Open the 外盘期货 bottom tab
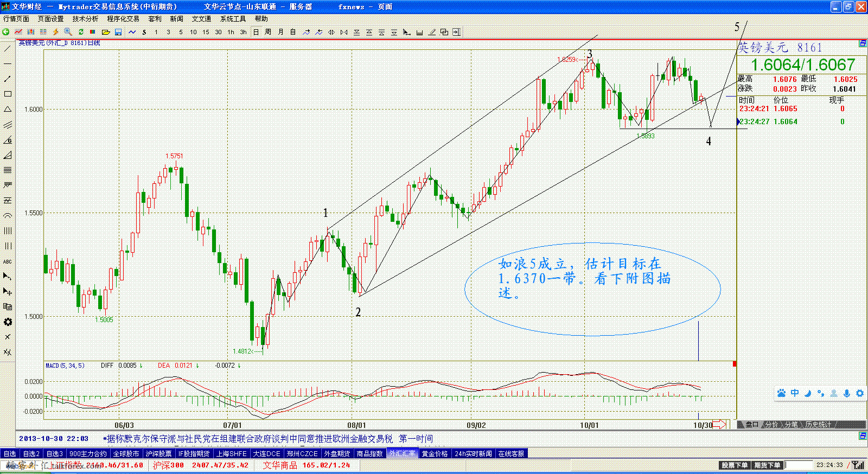Screen dimensions: 868x474 pos(337,453)
